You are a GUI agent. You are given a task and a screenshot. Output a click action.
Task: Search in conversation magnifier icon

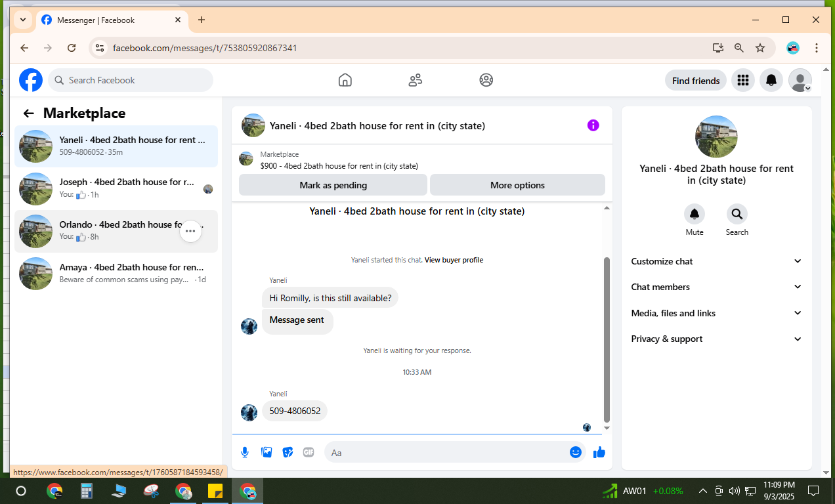[737, 214]
